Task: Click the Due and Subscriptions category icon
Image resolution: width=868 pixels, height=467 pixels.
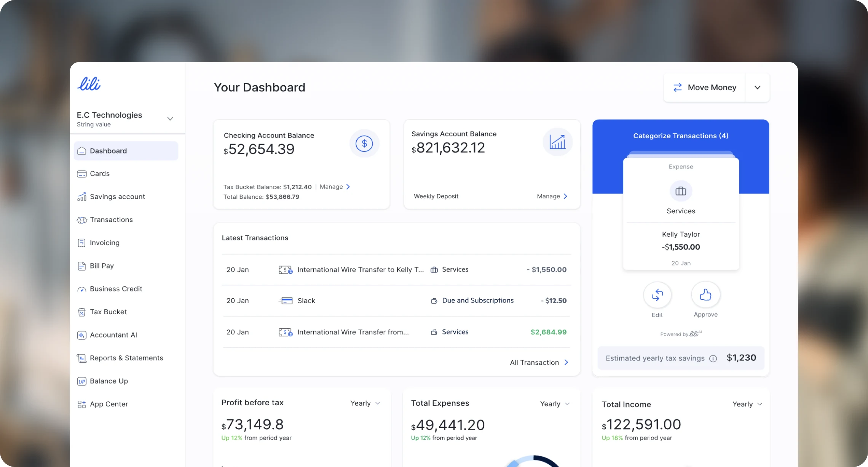Action: (x=434, y=301)
